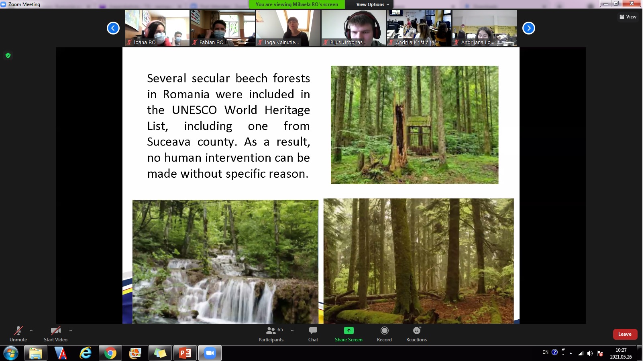Open PowerPoint from the taskbar
The height and width of the screenshot is (361, 644).
coord(185,353)
